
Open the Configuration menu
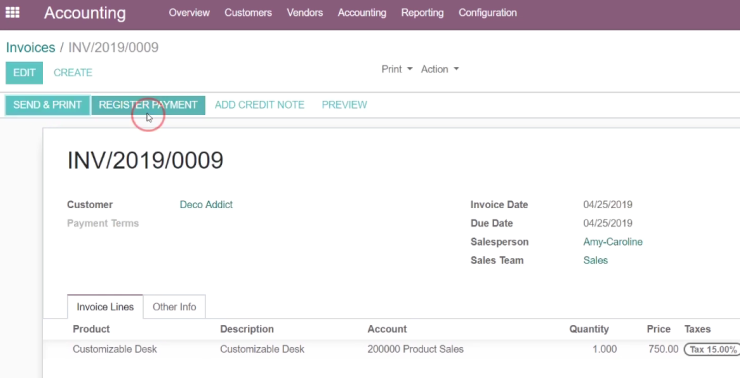pyautogui.click(x=488, y=13)
